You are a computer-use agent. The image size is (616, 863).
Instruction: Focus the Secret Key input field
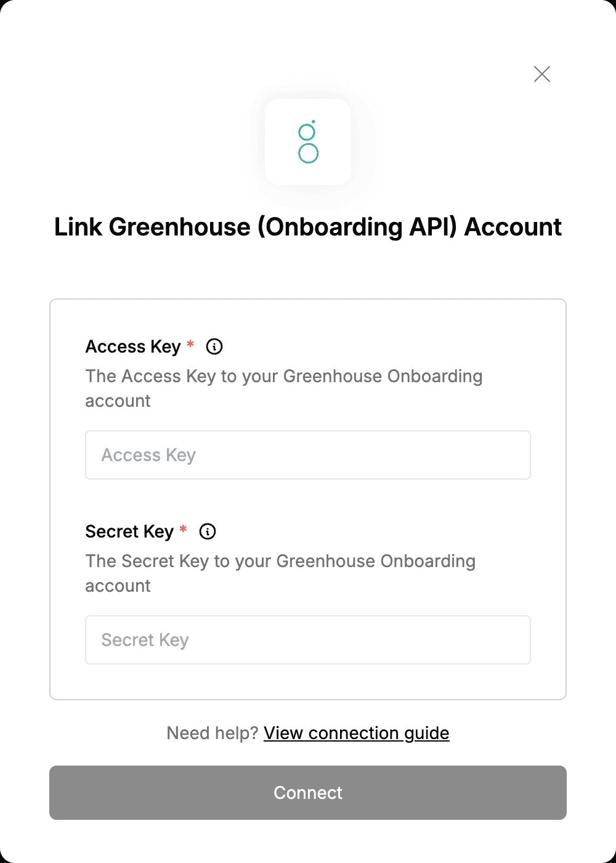[308, 640]
